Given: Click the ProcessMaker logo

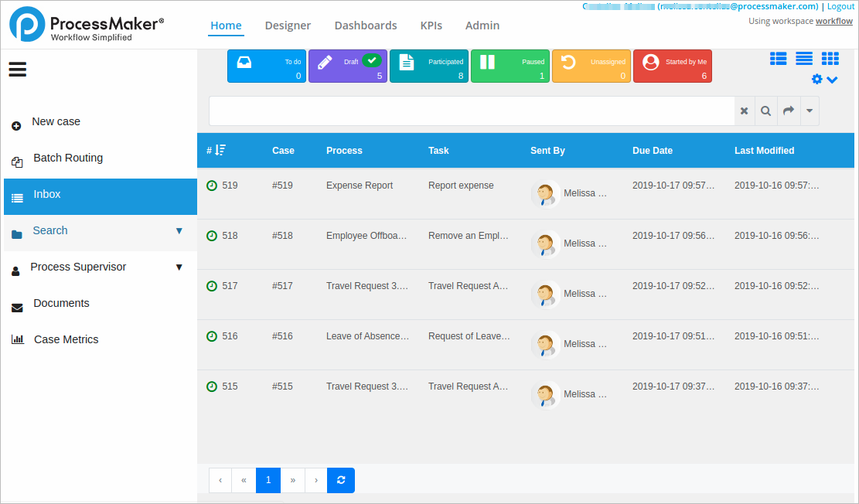Looking at the screenshot, I should point(26,24).
